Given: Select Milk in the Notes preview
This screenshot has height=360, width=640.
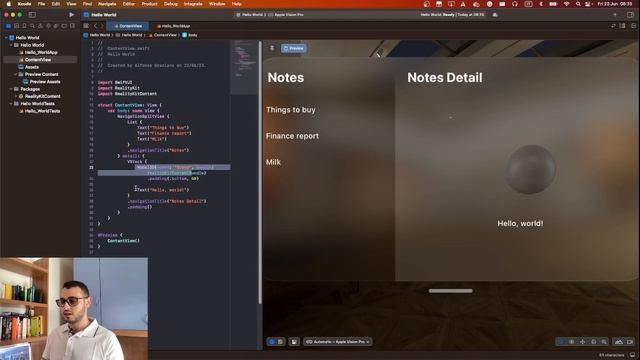Looking at the screenshot, I should [273, 162].
